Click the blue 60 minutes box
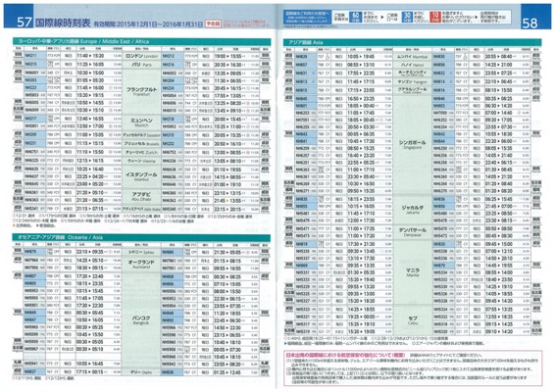Viewport: 555px width, 392px height. coord(355,17)
